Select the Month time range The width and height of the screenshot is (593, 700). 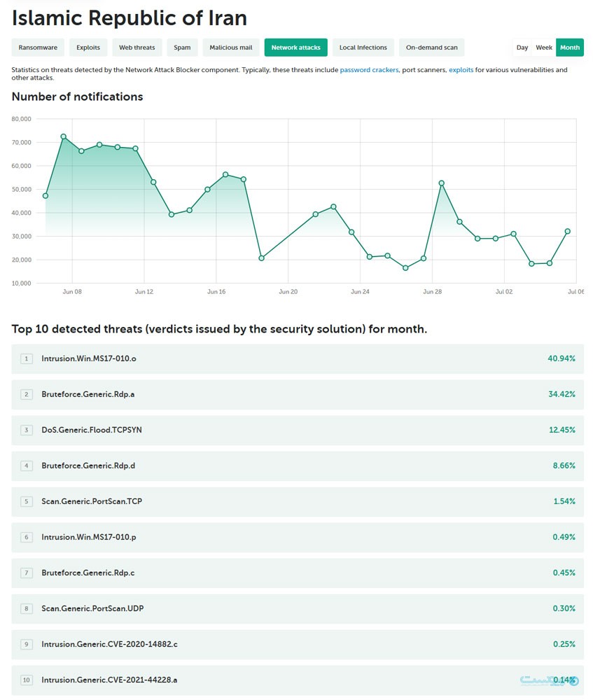pyautogui.click(x=570, y=48)
